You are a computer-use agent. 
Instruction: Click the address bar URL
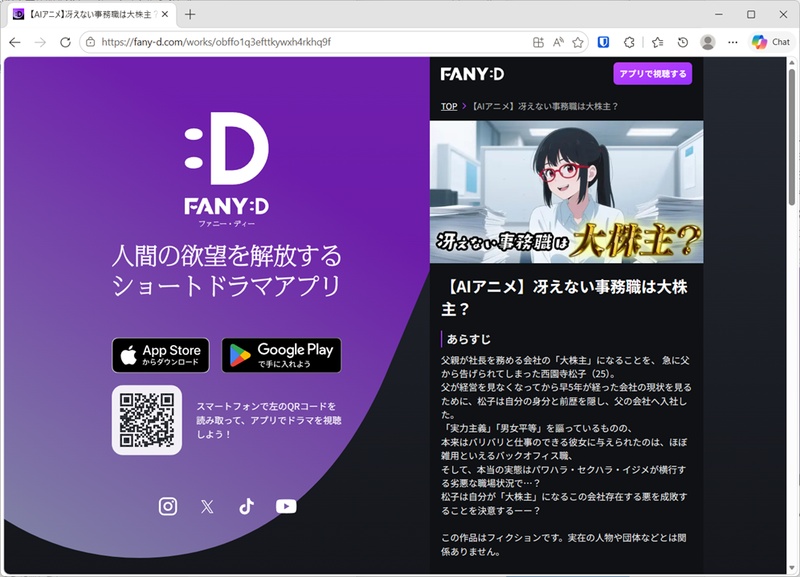tap(216, 42)
